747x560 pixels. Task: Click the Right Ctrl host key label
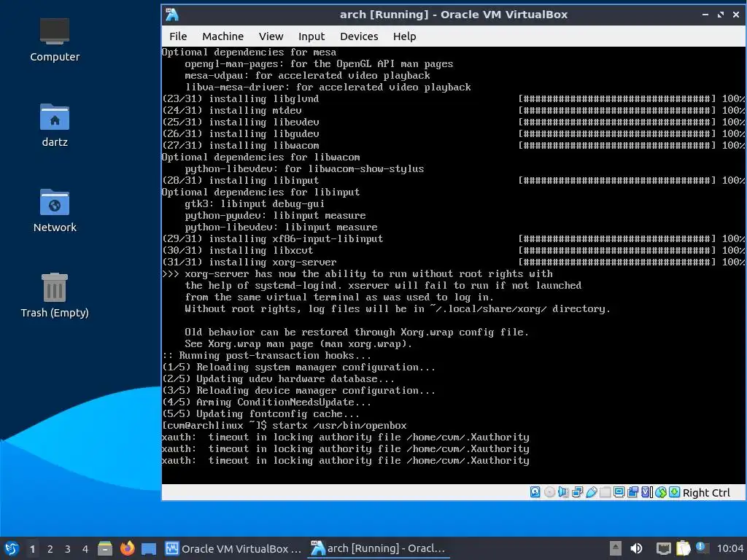[706, 493]
